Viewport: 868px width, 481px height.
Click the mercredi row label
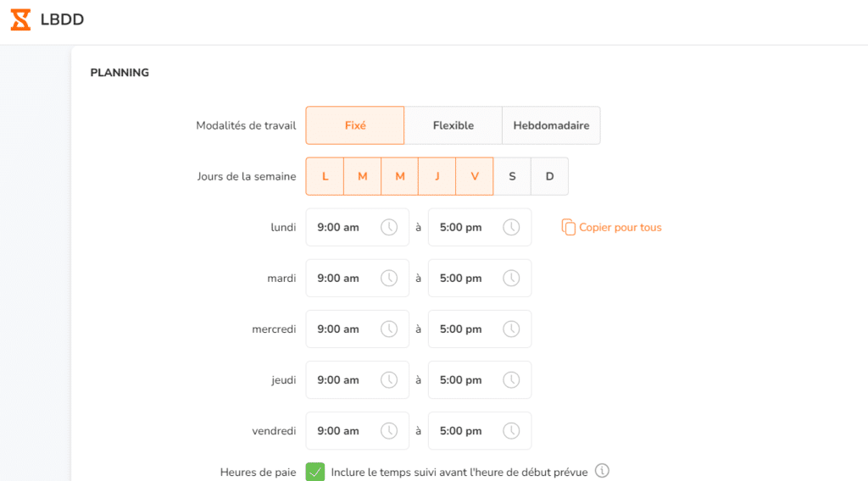[274, 329]
